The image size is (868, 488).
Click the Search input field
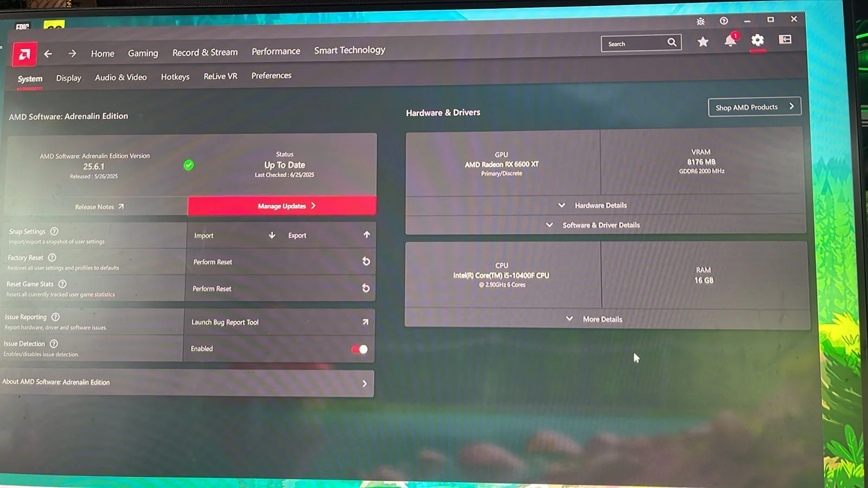pyautogui.click(x=641, y=43)
